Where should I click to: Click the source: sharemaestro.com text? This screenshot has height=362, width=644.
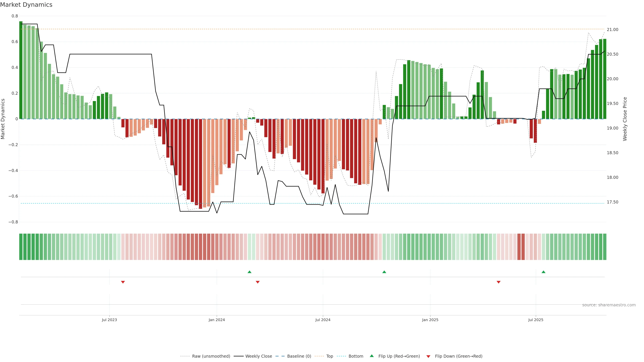pyautogui.click(x=609, y=305)
